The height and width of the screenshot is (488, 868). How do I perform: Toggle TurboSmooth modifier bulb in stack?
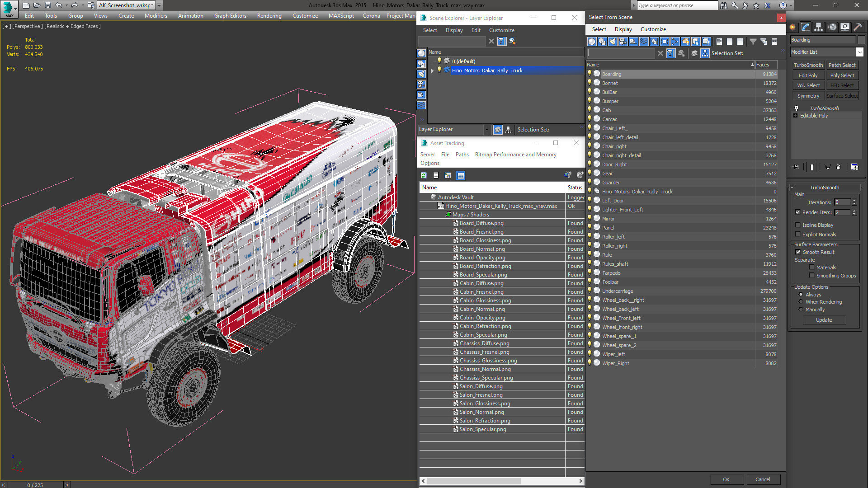797,108
